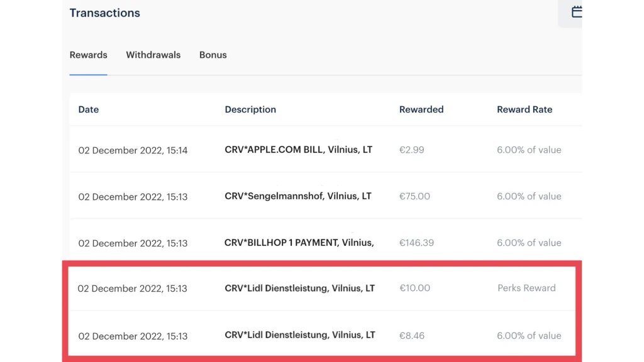The image size is (644, 362).
Task: Select the Bonus tab
Action: pyautogui.click(x=213, y=55)
